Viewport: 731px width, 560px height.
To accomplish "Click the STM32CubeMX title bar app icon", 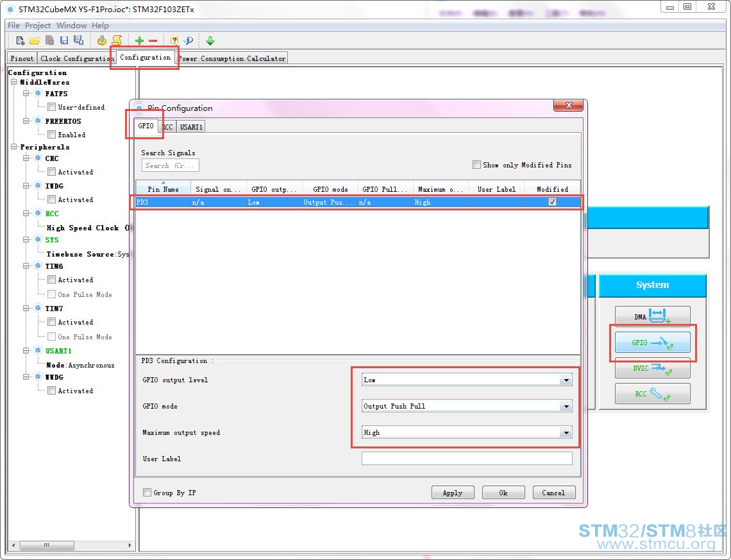I will [10, 9].
